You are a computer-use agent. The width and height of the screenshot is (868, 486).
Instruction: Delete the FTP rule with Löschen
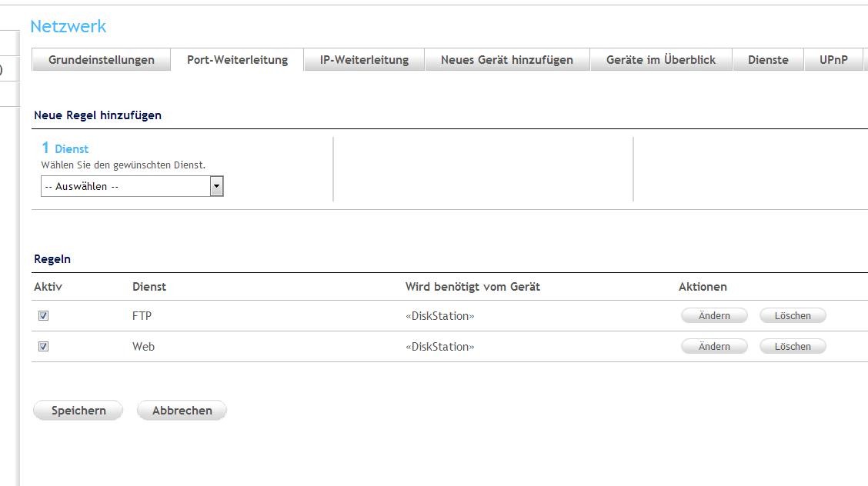[793, 315]
